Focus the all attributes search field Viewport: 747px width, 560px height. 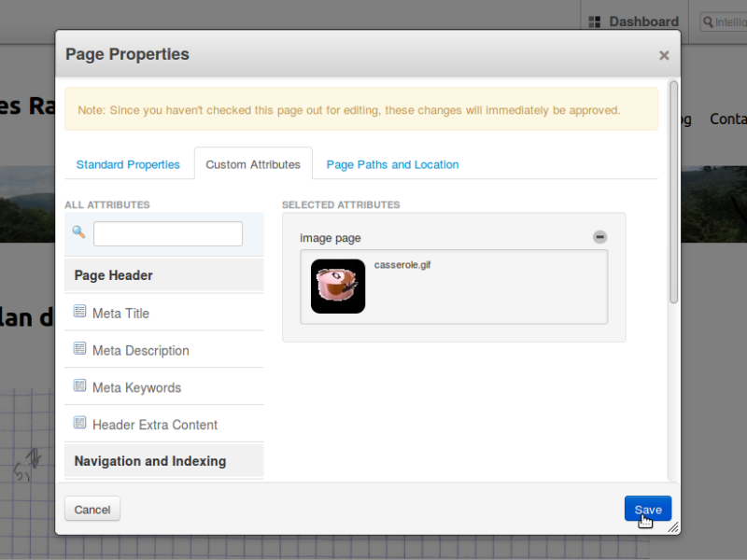pos(168,234)
